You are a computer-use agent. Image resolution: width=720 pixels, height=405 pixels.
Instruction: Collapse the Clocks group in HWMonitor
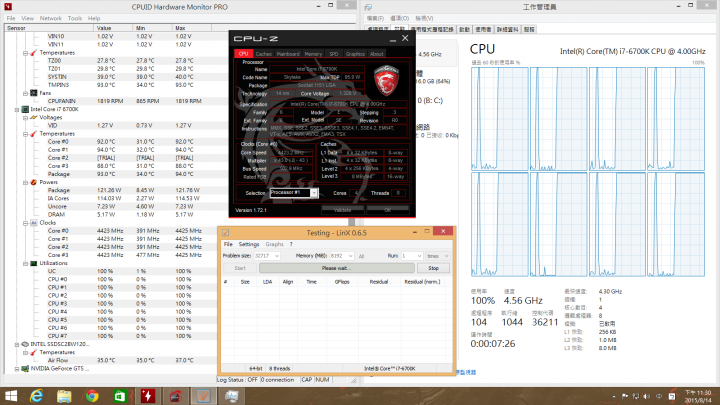click(25, 223)
